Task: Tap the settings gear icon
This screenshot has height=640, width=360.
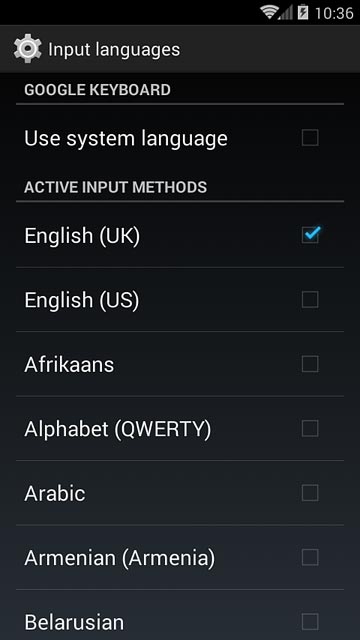Action: (x=27, y=49)
